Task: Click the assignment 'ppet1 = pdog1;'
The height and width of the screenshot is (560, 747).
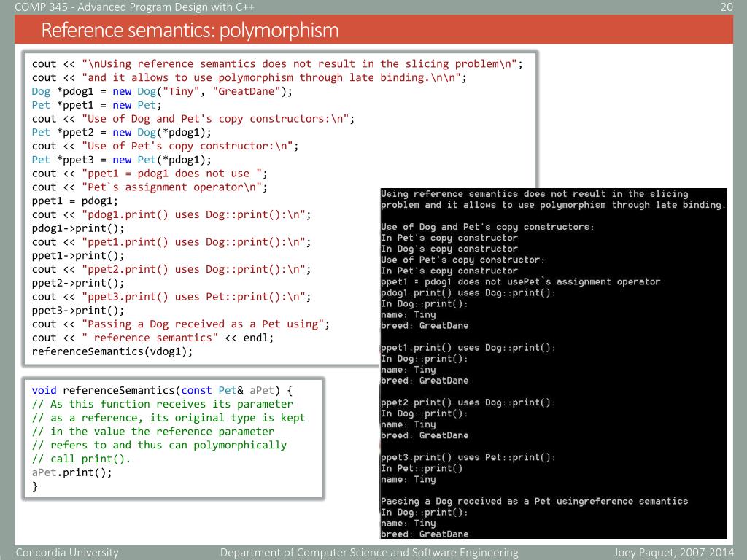Action: [x=75, y=201]
